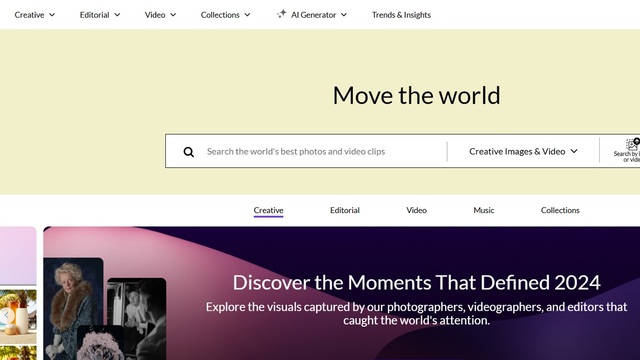Image resolution: width=640 pixels, height=360 pixels.
Task: Expand the Creative chevron in top navigation
Action: coord(52,15)
